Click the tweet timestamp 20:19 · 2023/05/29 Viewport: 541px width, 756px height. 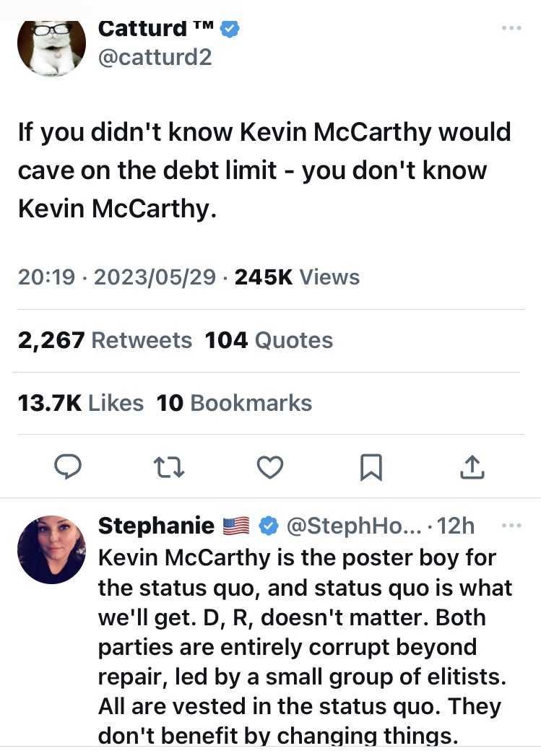[x=116, y=277]
